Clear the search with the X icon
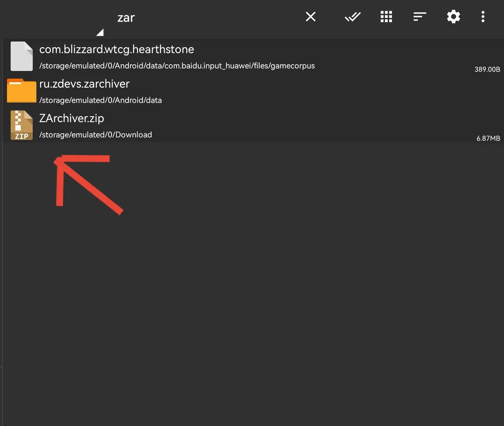Image resolution: width=504 pixels, height=426 pixels. coord(311,17)
